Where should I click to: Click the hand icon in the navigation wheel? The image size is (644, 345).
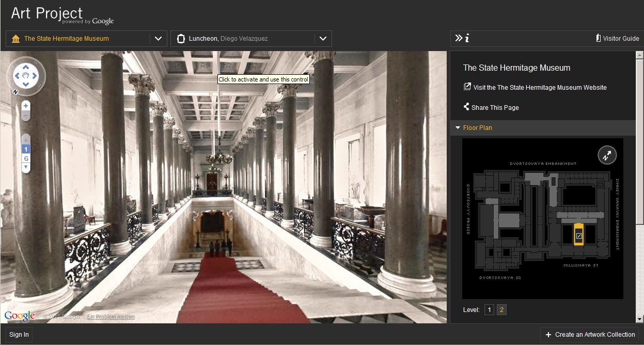[x=26, y=76]
